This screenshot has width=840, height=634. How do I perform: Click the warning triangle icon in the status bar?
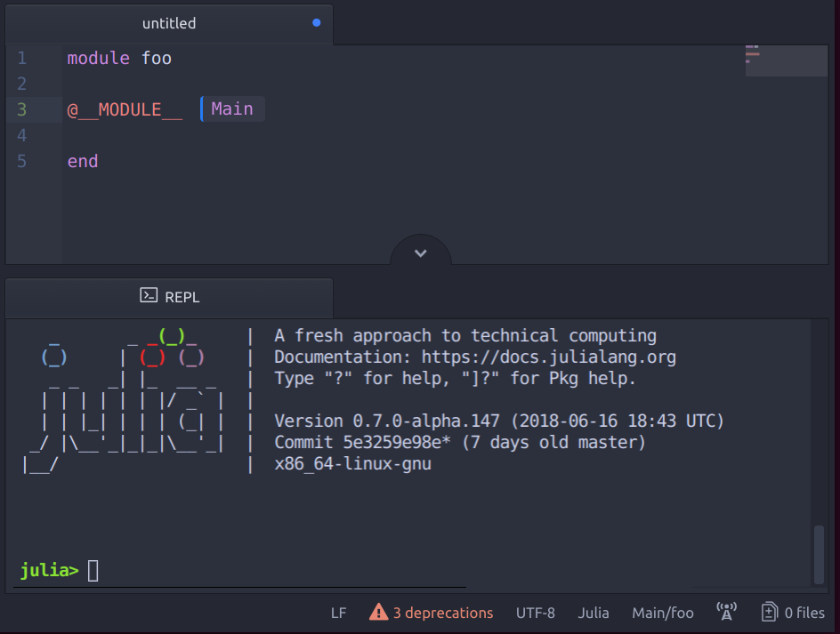(x=377, y=612)
